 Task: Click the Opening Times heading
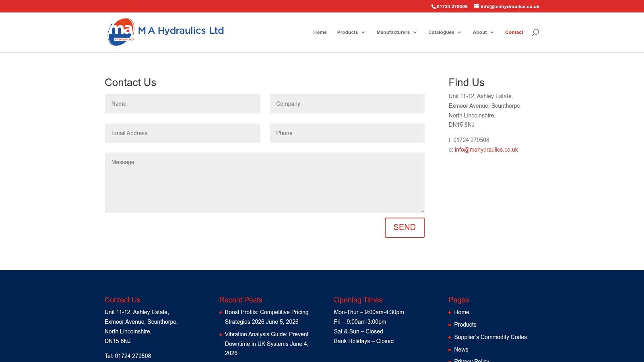coord(358,300)
